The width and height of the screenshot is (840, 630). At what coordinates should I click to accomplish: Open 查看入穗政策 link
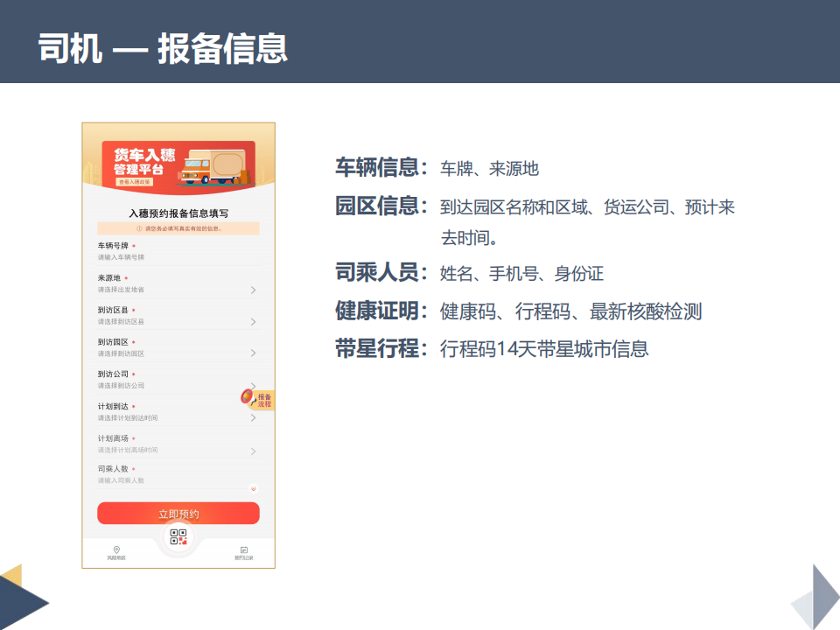(x=135, y=181)
